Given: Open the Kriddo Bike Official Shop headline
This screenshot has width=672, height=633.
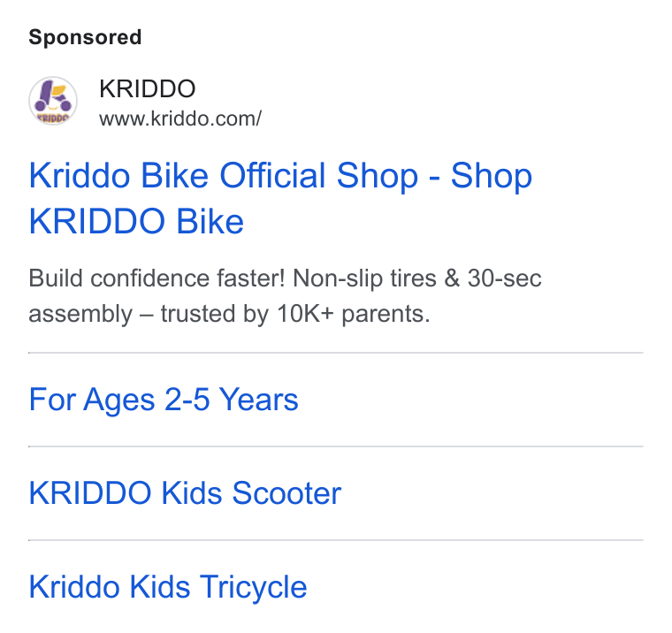Looking at the screenshot, I should pos(280,198).
